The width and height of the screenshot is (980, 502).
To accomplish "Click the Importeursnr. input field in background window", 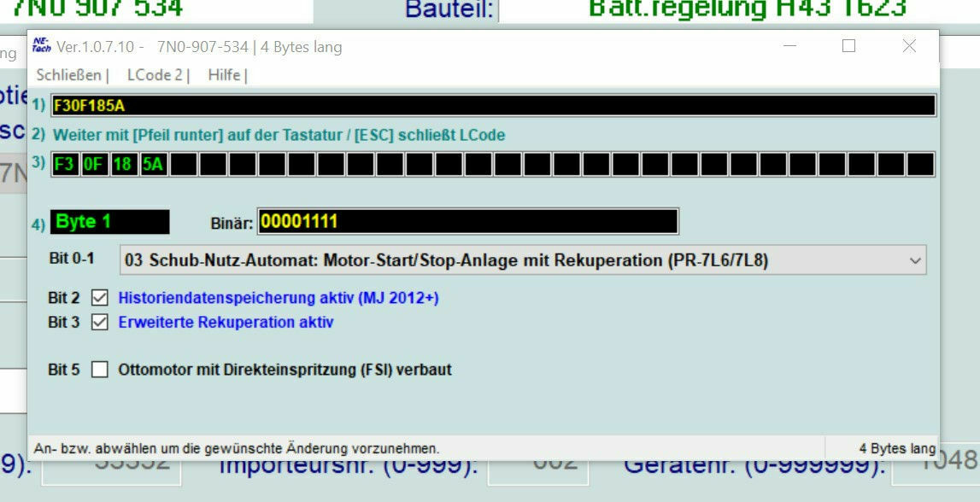I will point(538,471).
